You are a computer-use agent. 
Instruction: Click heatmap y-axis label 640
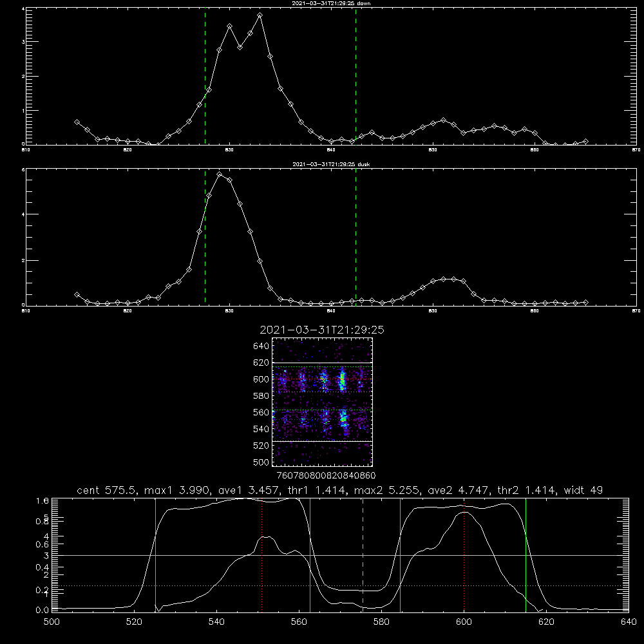[261, 346]
